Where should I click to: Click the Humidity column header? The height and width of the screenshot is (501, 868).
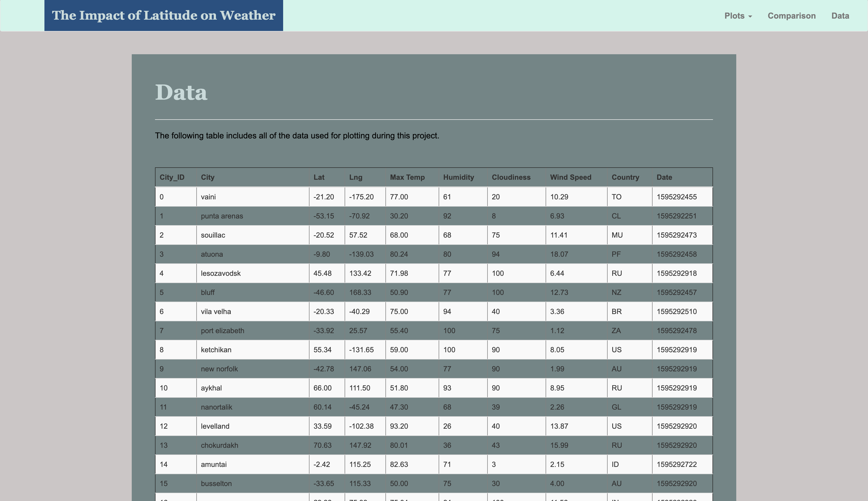click(458, 177)
